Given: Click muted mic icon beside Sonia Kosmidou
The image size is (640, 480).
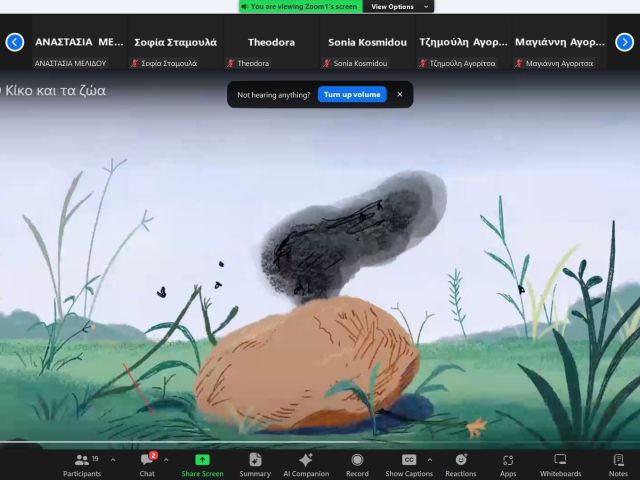Looking at the screenshot, I should pos(327,63).
